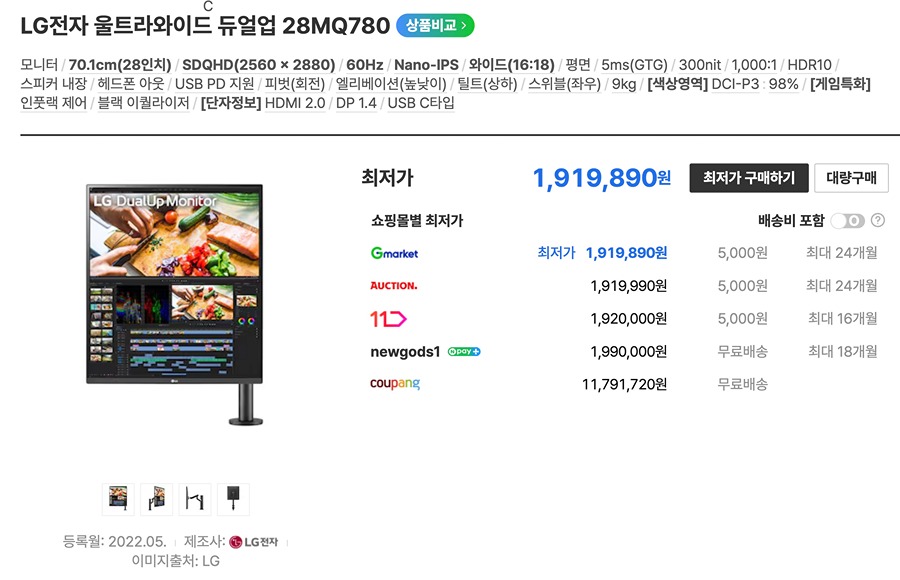
Task: Select the first front-view product thumbnail
Action: pyautogui.click(x=118, y=498)
